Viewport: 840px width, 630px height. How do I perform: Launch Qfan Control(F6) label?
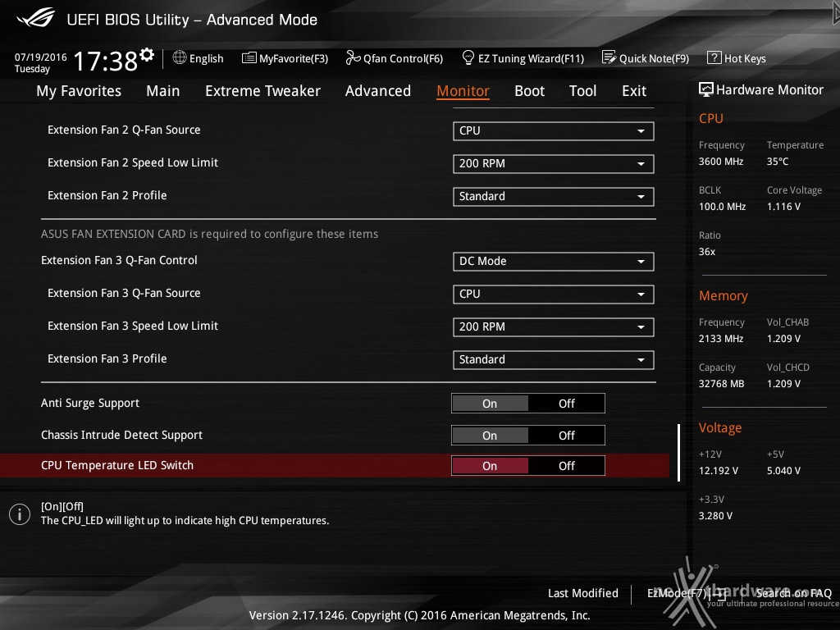[x=403, y=58]
